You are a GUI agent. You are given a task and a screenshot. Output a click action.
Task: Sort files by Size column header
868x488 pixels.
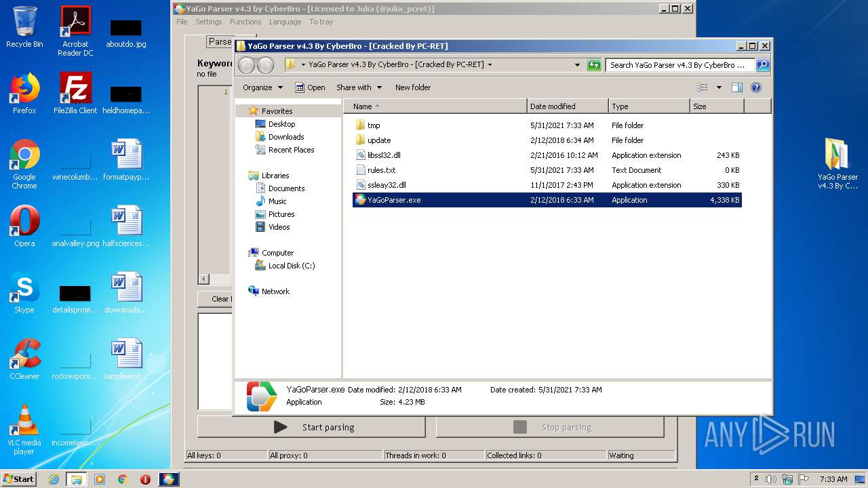(717, 106)
